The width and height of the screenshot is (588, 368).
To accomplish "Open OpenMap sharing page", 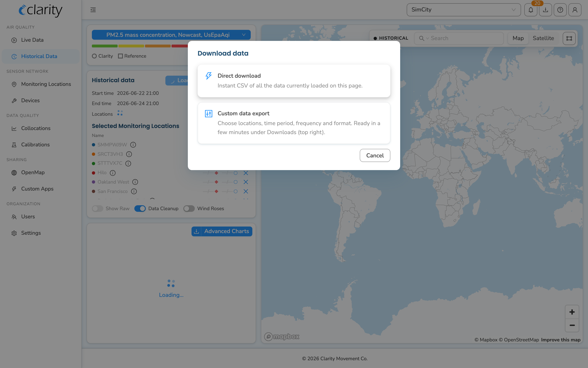I will pyautogui.click(x=41, y=172).
